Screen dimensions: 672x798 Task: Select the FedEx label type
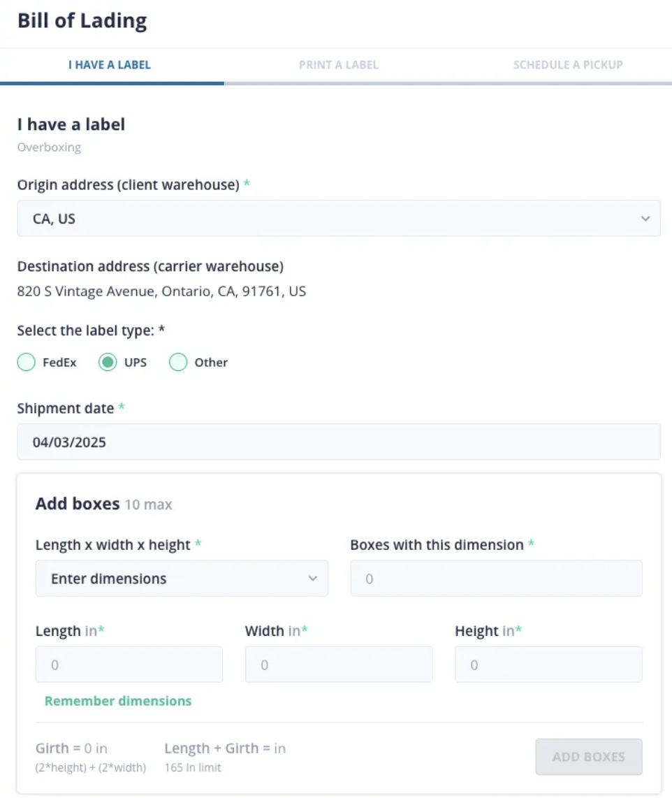[27, 363]
